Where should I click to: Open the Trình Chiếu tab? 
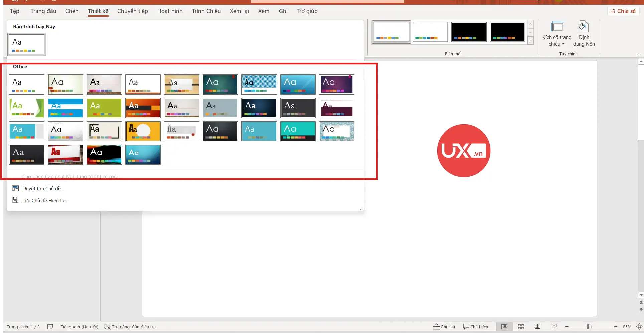[x=206, y=11]
